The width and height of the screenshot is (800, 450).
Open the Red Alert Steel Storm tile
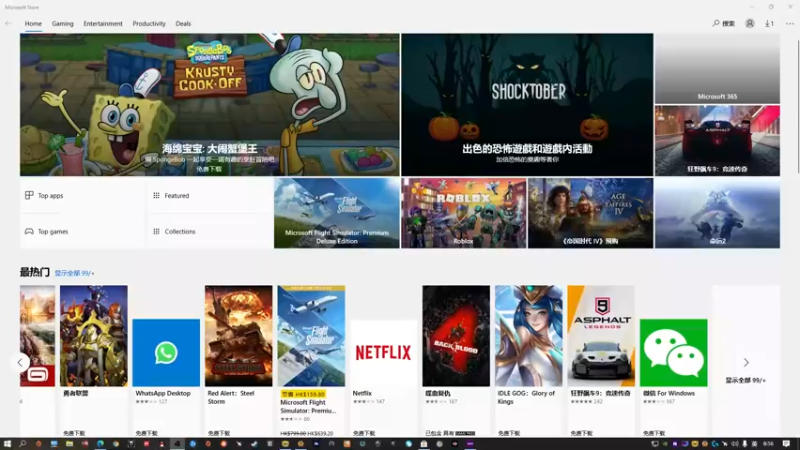tap(238, 336)
